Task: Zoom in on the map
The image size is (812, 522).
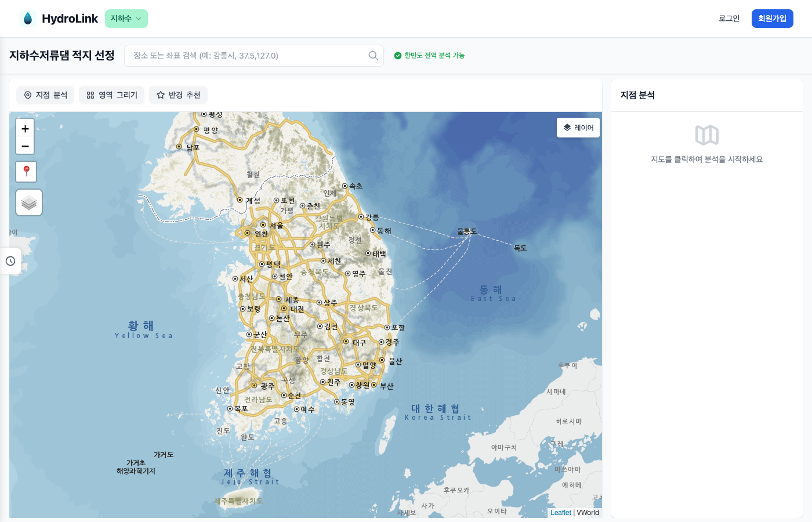Action: click(x=25, y=129)
